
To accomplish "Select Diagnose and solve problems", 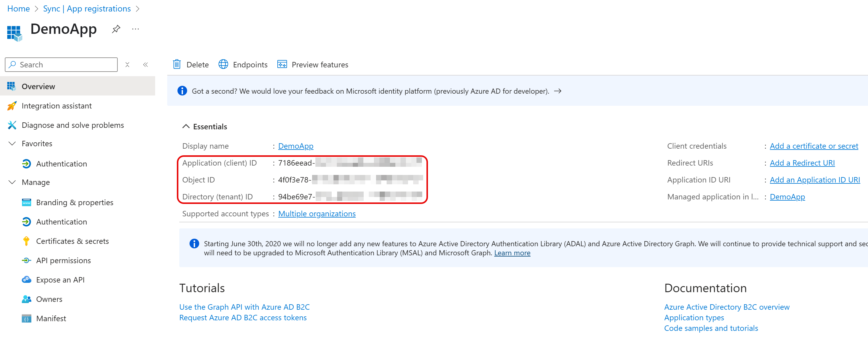I will [x=72, y=125].
